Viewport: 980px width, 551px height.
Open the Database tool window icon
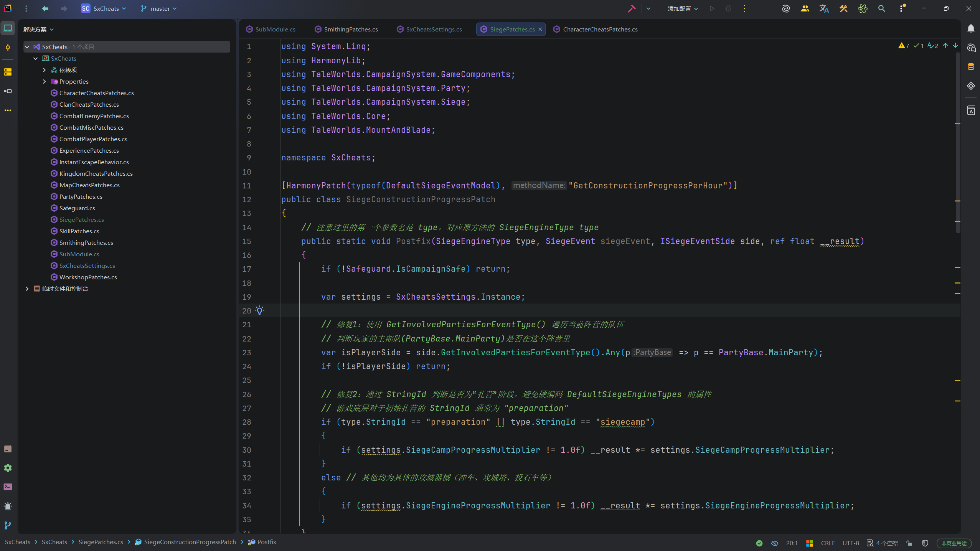[x=971, y=67]
